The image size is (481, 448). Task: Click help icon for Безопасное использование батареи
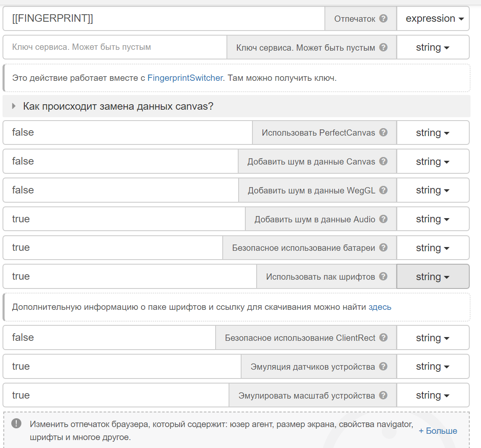pyautogui.click(x=383, y=247)
